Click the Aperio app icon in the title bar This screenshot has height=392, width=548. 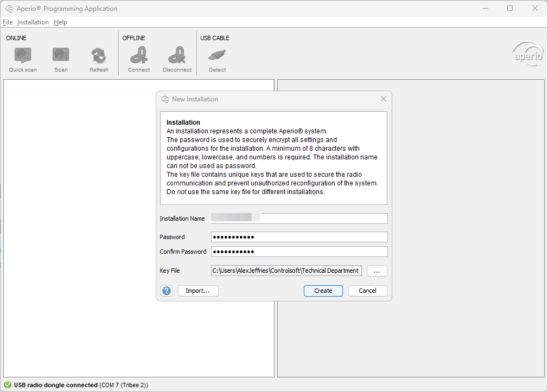pos(9,8)
